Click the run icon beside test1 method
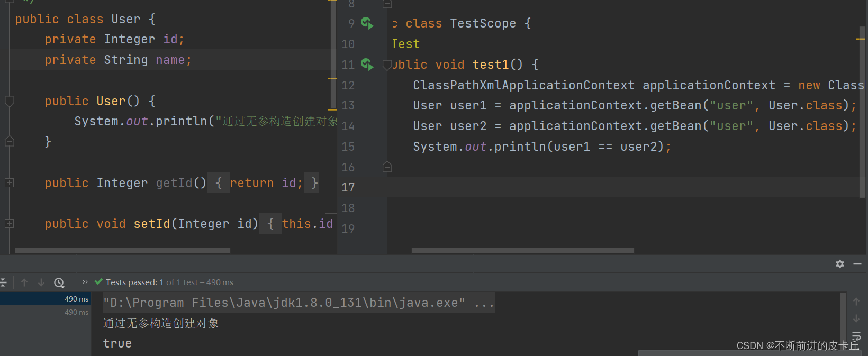The image size is (868, 356). pos(367,65)
